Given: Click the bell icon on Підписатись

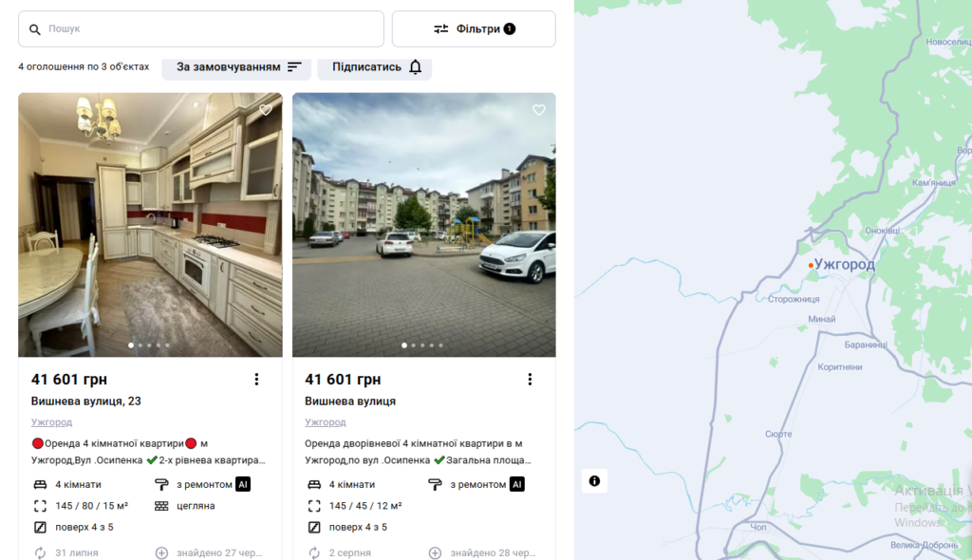Looking at the screenshot, I should tap(416, 67).
